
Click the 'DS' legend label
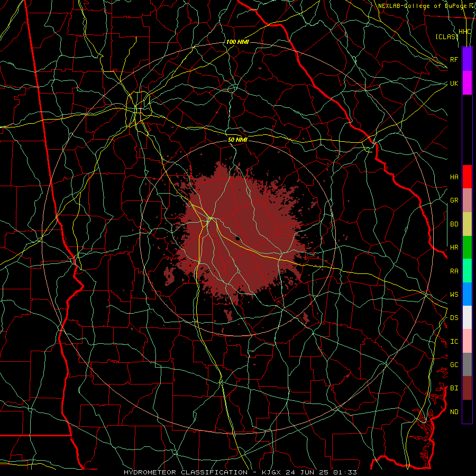pyautogui.click(x=454, y=318)
